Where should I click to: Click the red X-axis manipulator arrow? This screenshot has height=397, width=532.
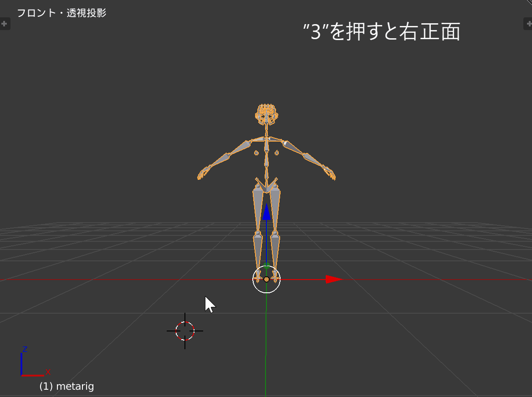[332, 280]
